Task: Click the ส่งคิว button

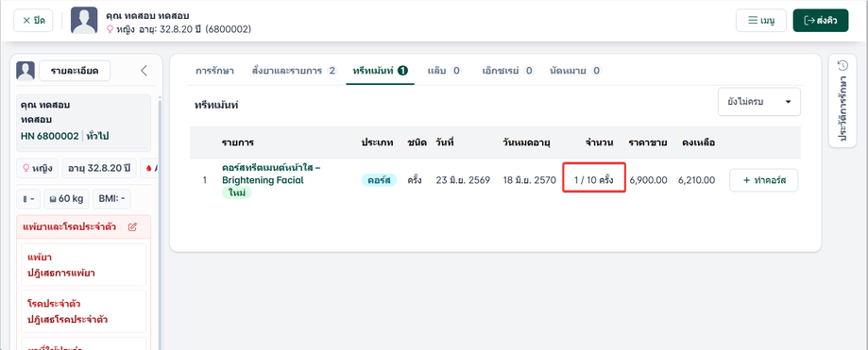Action: point(821,21)
